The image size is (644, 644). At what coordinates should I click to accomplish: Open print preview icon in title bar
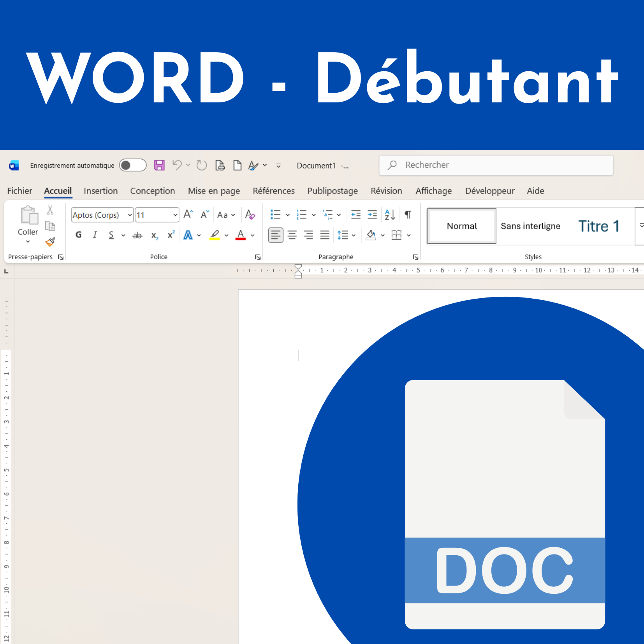(x=220, y=165)
